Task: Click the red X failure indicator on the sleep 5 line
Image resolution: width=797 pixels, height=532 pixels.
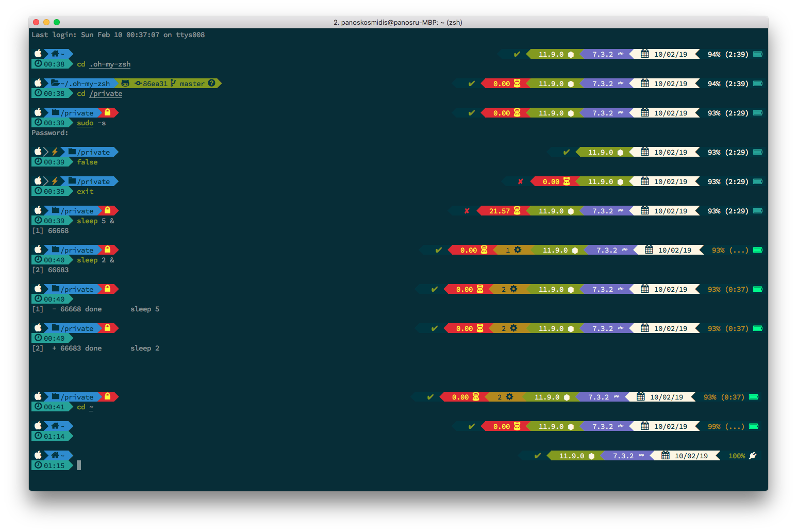Action: (x=467, y=210)
